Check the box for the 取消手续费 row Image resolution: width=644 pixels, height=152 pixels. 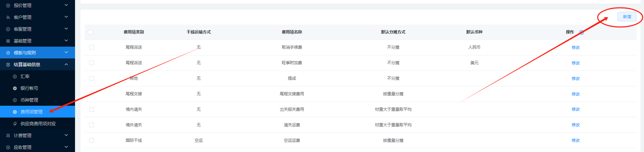pyautogui.click(x=92, y=47)
